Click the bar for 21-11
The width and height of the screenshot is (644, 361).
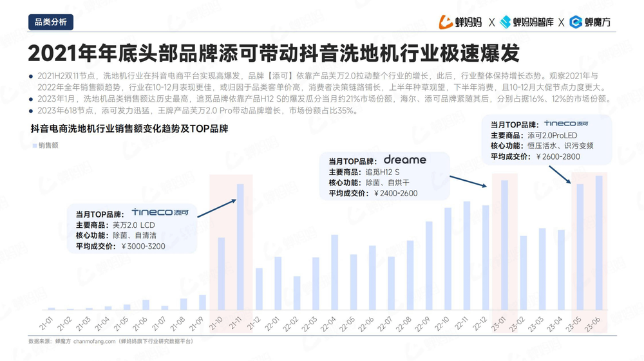pyautogui.click(x=240, y=247)
